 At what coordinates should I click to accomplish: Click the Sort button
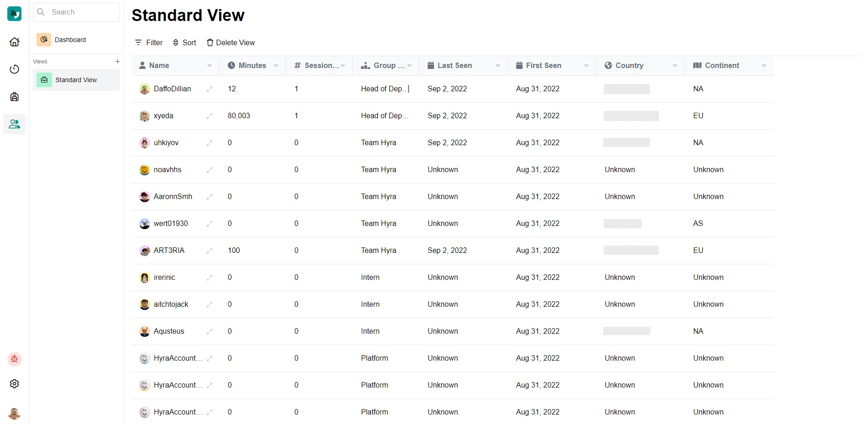pos(184,42)
